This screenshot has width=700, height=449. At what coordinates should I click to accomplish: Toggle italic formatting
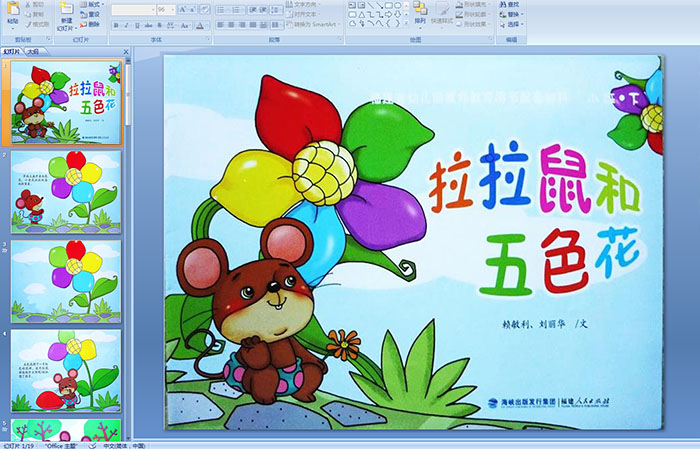pyautogui.click(x=126, y=25)
